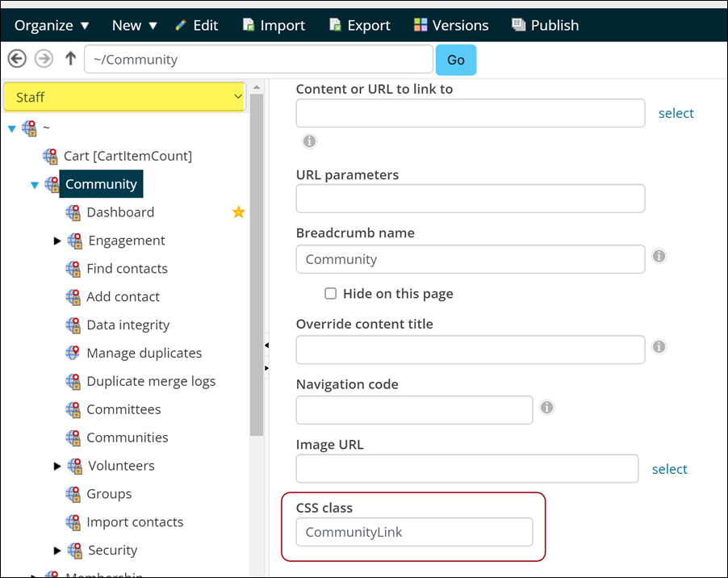Click Export in the toolbar

(x=360, y=25)
